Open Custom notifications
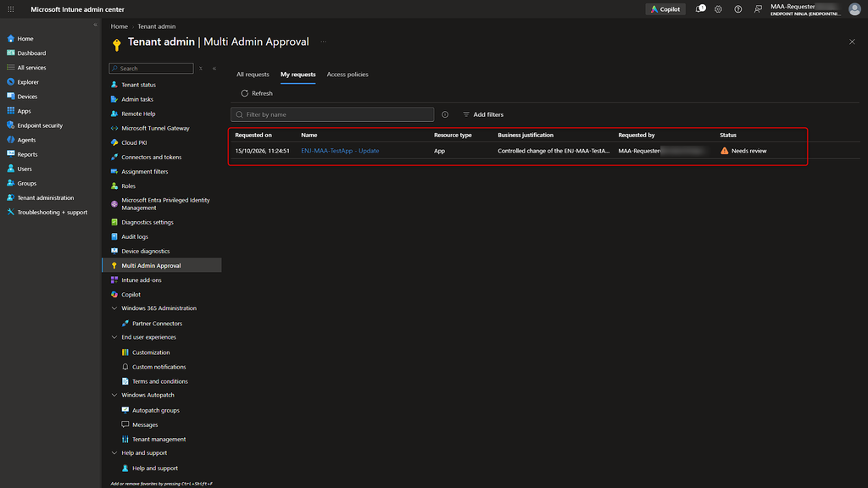This screenshot has height=488, width=868. [x=159, y=367]
